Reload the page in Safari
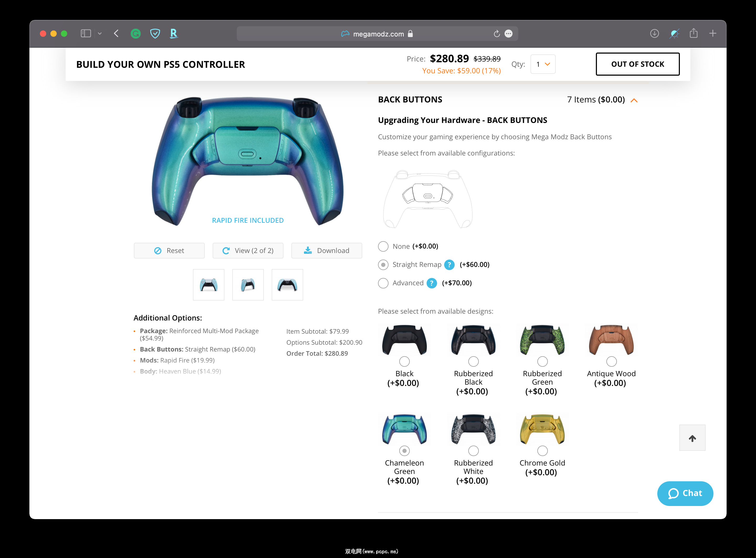 [496, 34]
